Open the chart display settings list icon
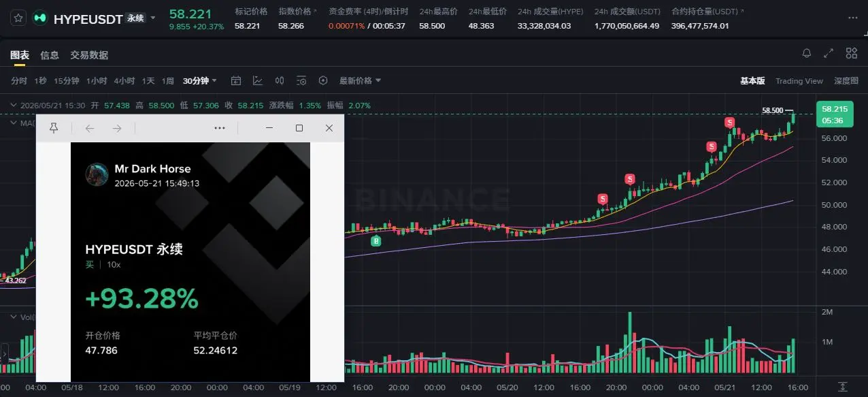The width and height of the screenshot is (868, 397). click(x=301, y=80)
